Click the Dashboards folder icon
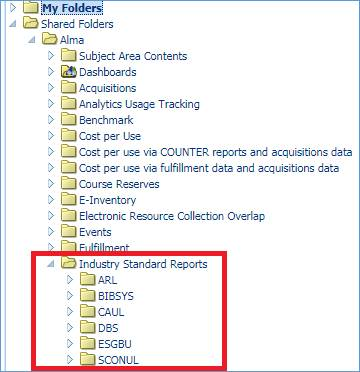Screen dimensions: 360x372 (69, 72)
